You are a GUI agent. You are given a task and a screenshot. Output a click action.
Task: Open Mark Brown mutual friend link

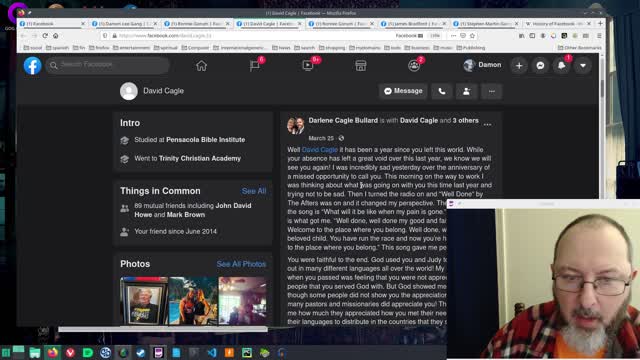186,215
